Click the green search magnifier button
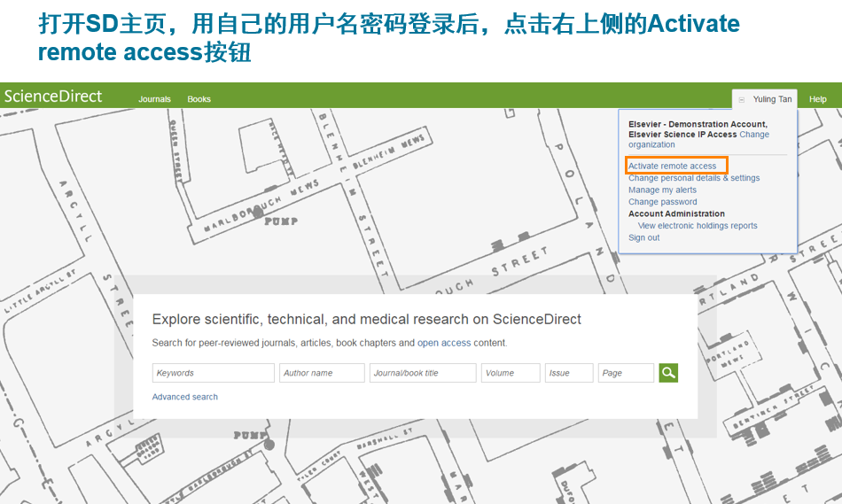 tap(668, 373)
